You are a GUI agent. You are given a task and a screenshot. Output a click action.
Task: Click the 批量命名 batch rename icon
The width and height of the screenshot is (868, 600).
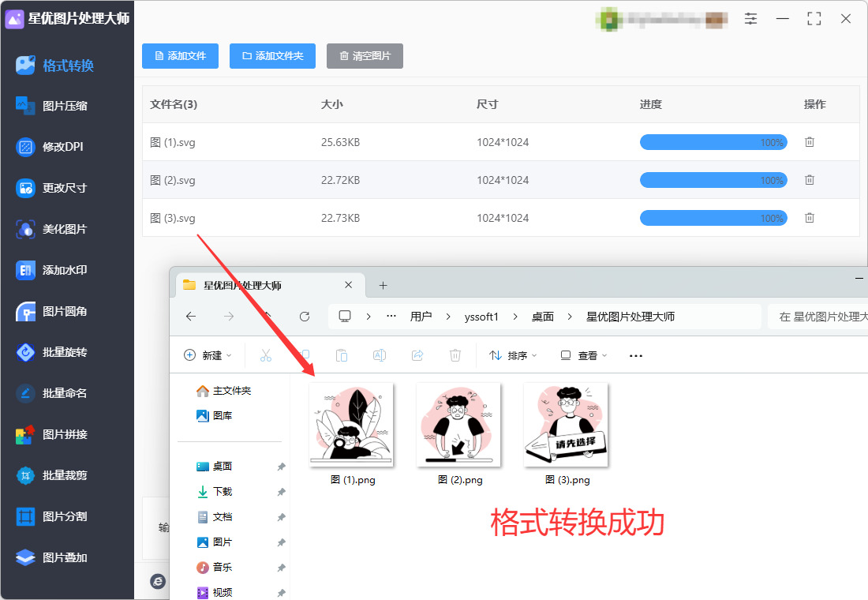click(25, 393)
